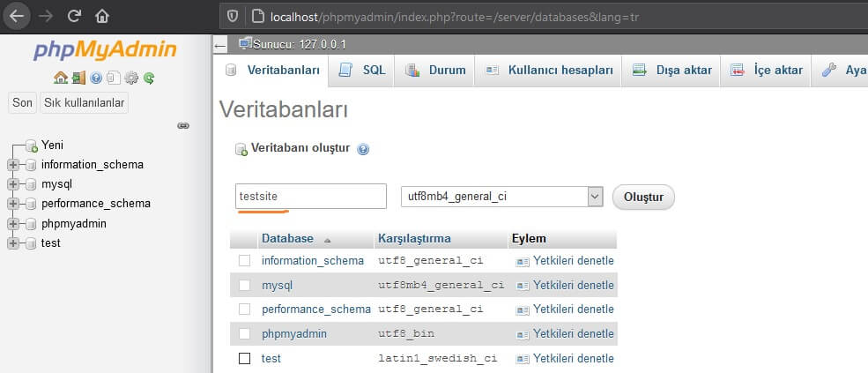The image size is (868, 373).
Task: Click the chain link icon in sidebar
Action: click(x=183, y=126)
